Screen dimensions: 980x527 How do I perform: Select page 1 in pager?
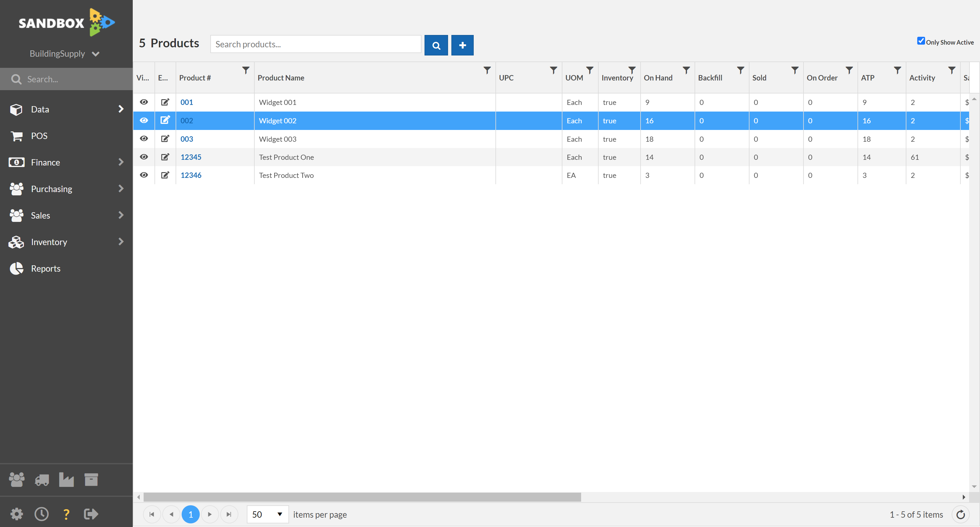(x=191, y=514)
